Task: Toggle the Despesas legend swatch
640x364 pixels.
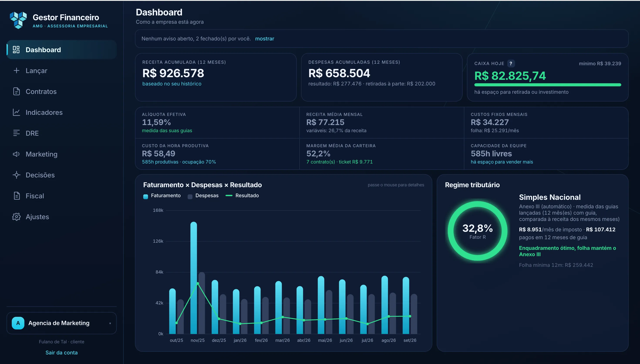Action: (190, 197)
